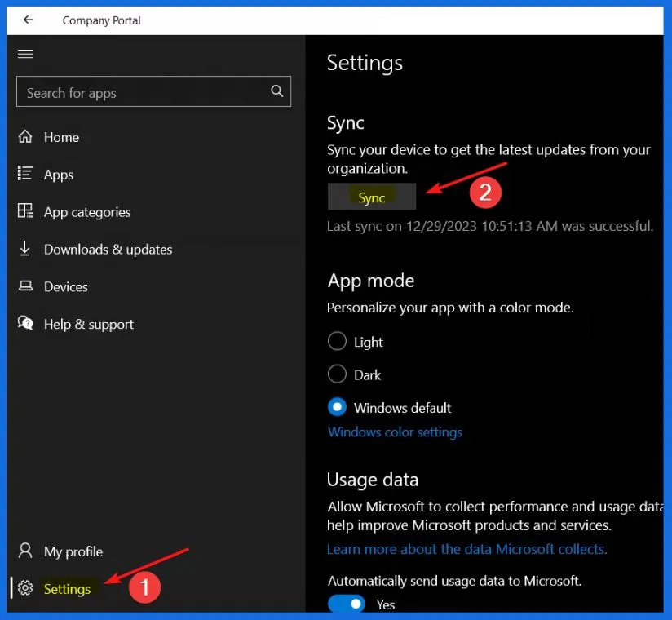Open Learn more about data Microsoft collects

click(x=467, y=549)
